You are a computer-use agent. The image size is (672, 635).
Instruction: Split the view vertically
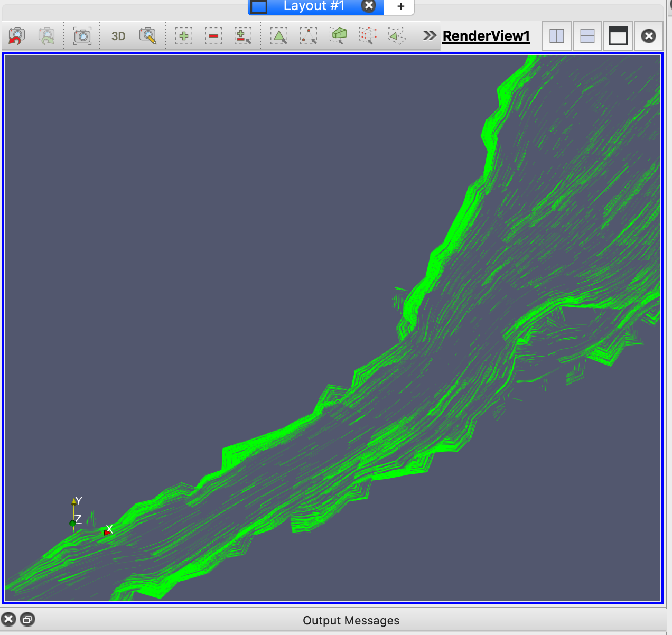click(587, 36)
